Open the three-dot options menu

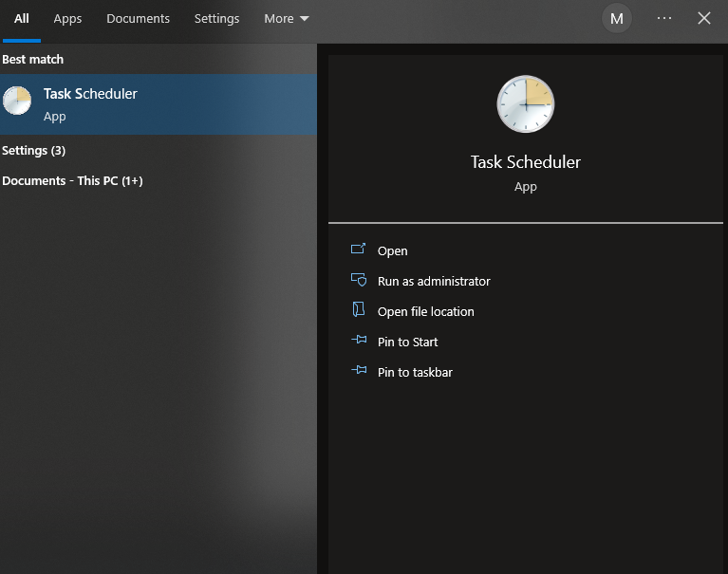tap(664, 18)
